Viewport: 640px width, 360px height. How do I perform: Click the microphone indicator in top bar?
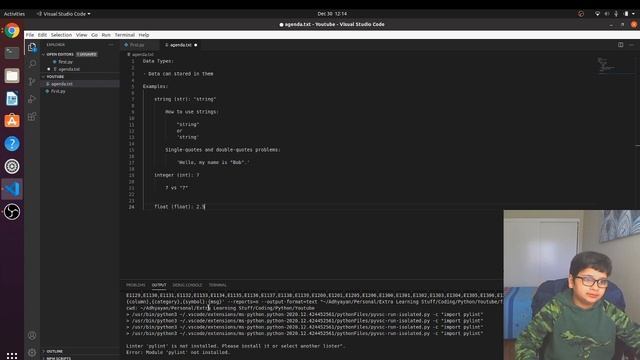pos(616,14)
